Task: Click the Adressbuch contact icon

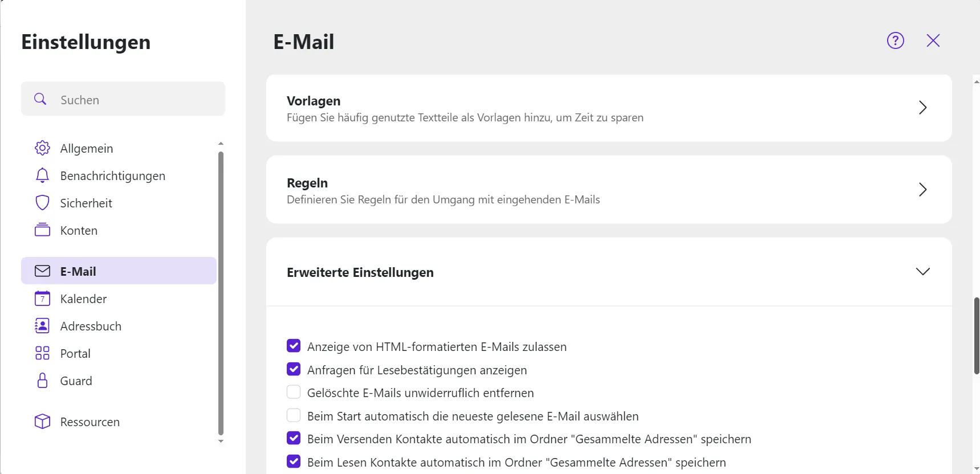Action: pyautogui.click(x=42, y=325)
